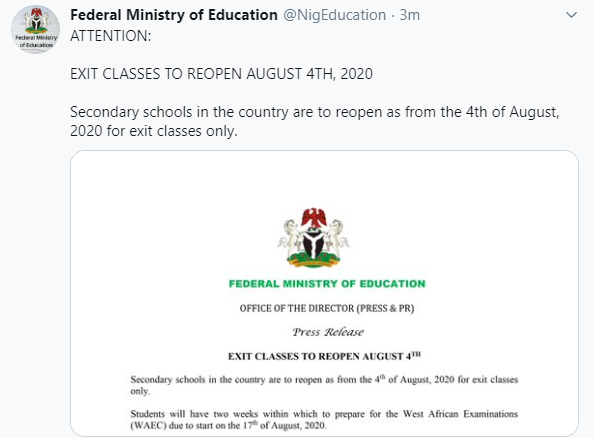Image resolution: width=594 pixels, height=438 pixels.
Task: Open the Federal Ministry of Education profile name
Action: coord(174,15)
